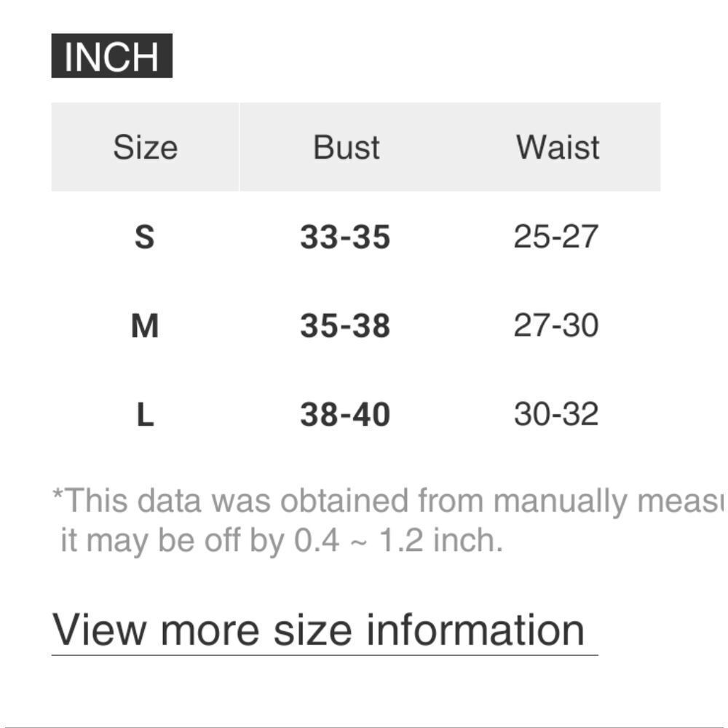The image size is (728, 728).
Task: Click the Size column header
Action: 145,148
